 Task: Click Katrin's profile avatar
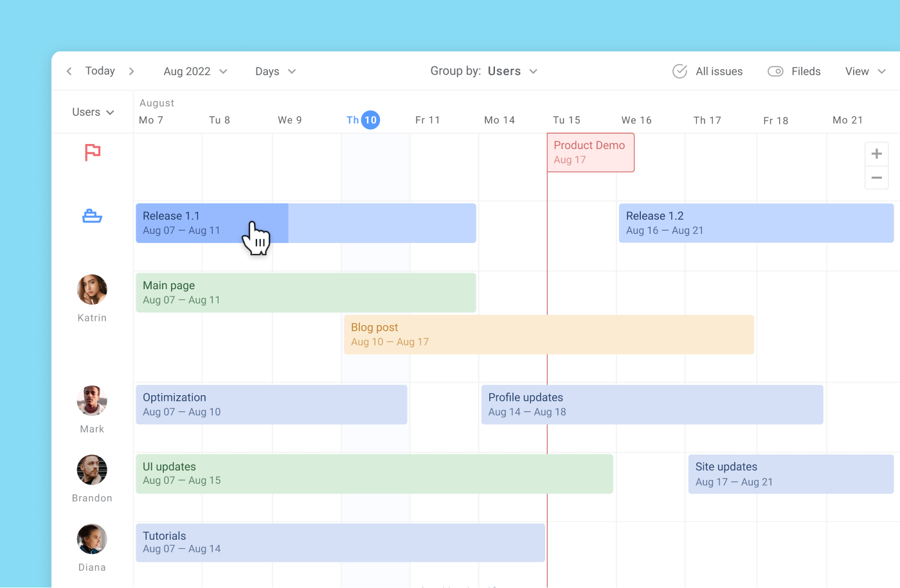(92, 290)
